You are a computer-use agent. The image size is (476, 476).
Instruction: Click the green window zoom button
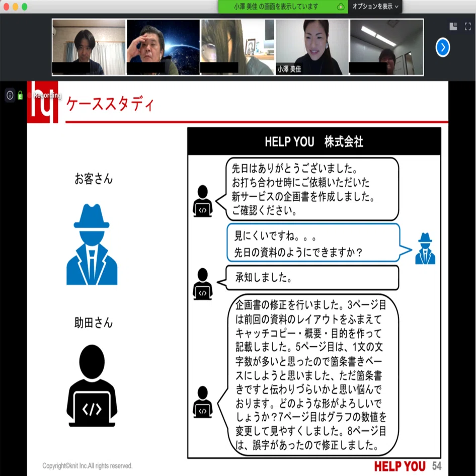tap(25, 7)
